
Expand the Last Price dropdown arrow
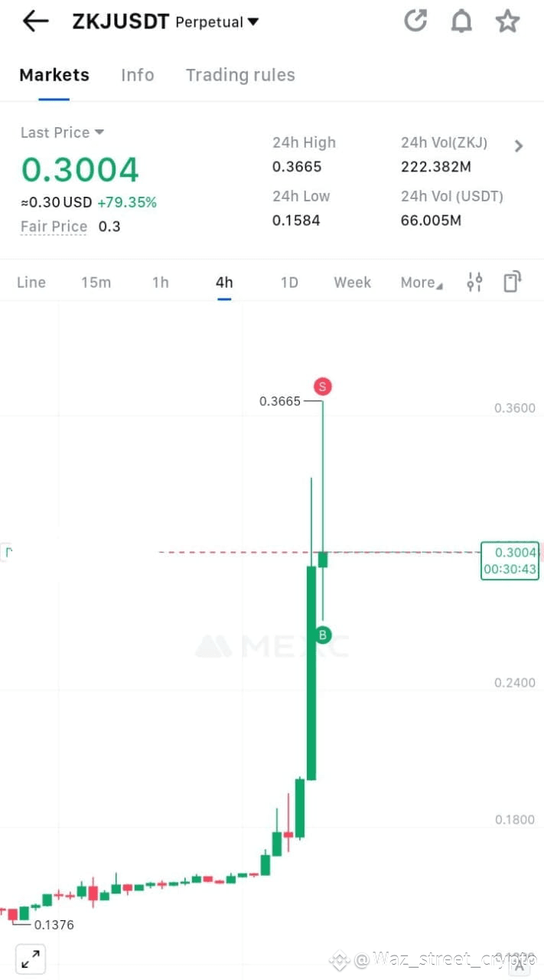tap(99, 132)
